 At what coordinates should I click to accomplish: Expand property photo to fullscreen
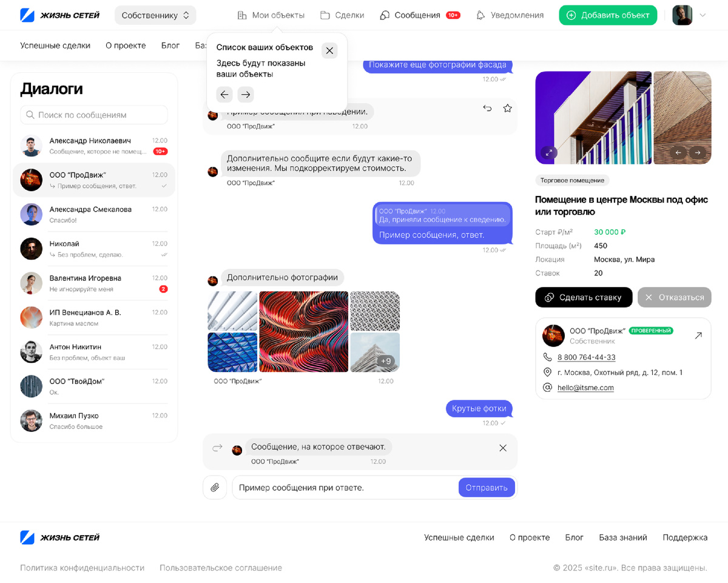coord(548,152)
